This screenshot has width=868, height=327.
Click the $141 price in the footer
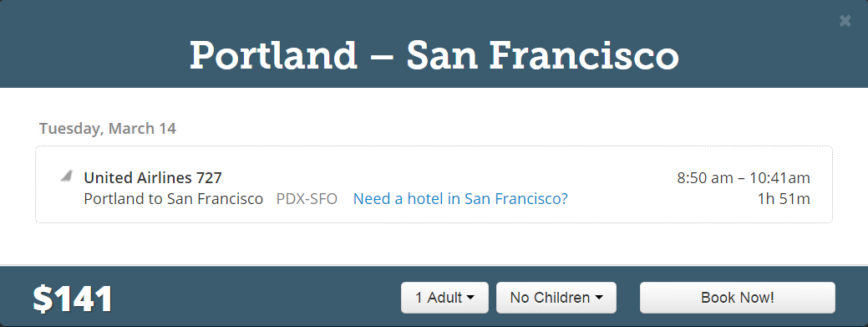tap(73, 299)
